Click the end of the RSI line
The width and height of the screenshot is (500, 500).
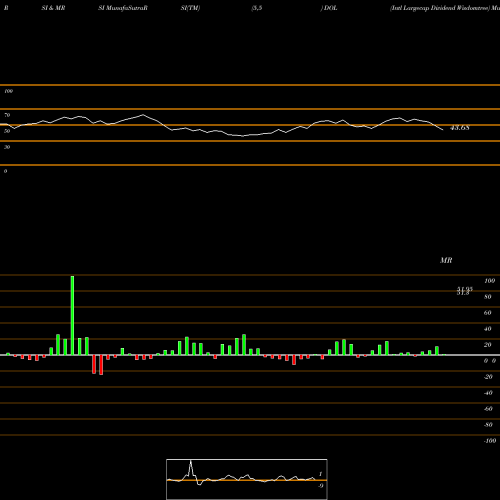(442, 129)
